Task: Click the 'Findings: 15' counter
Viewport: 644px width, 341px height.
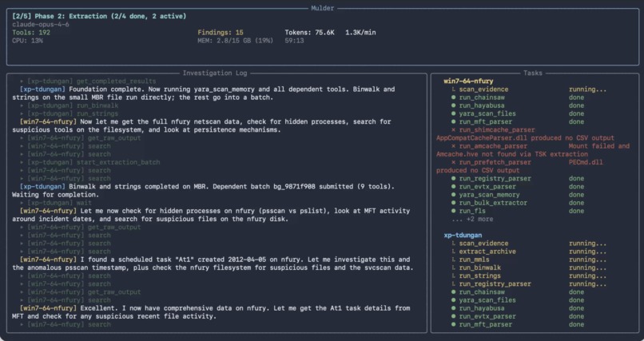Action: tap(221, 33)
